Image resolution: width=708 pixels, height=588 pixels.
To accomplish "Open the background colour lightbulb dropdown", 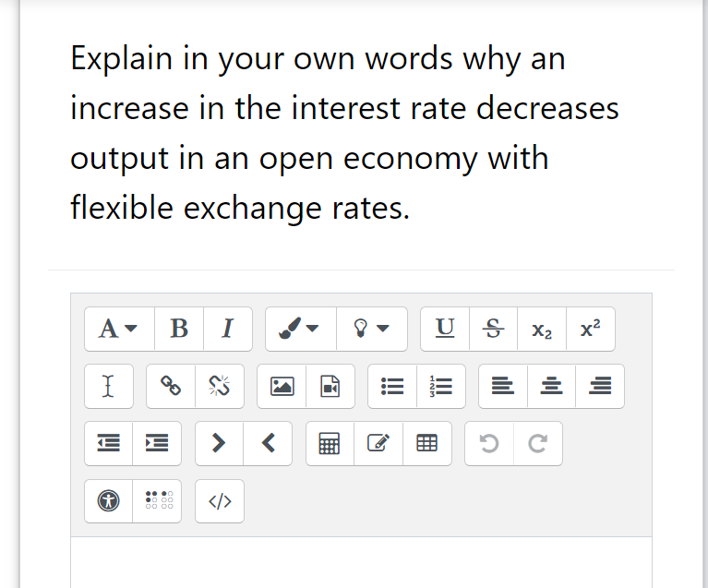I will click(372, 329).
